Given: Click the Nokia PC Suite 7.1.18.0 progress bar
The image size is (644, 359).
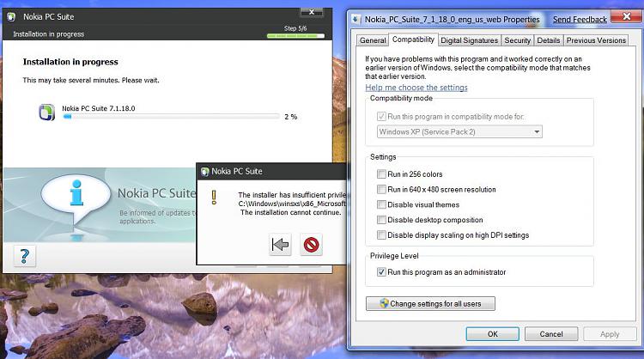Looking at the screenshot, I should tap(171, 117).
